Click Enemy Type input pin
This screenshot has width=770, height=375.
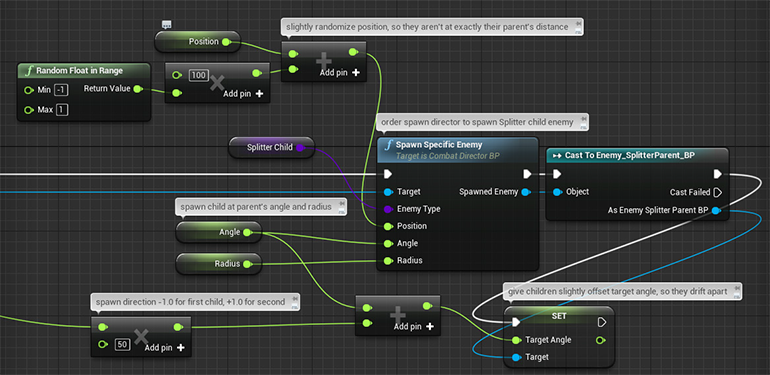point(388,209)
